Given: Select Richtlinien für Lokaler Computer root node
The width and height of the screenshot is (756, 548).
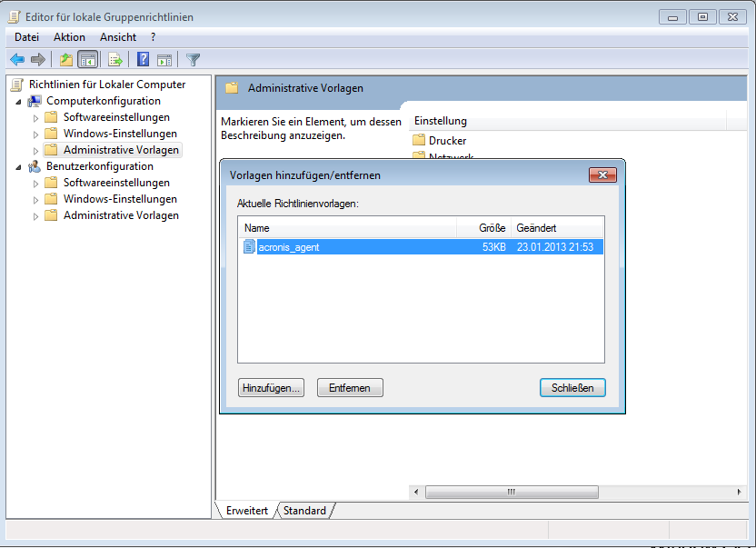Looking at the screenshot, I should tap(107, 85).
